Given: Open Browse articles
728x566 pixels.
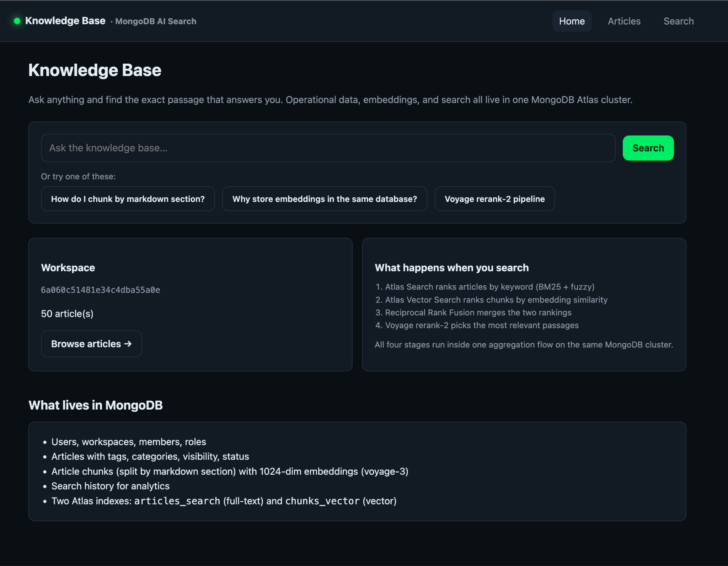Looking at the screenshot, I should [91, 344].
